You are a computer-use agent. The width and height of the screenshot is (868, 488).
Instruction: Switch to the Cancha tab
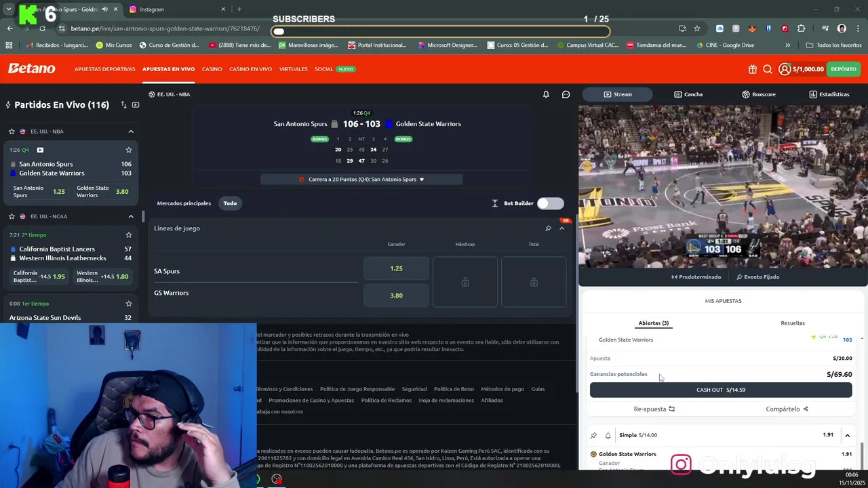coord(688,94)
